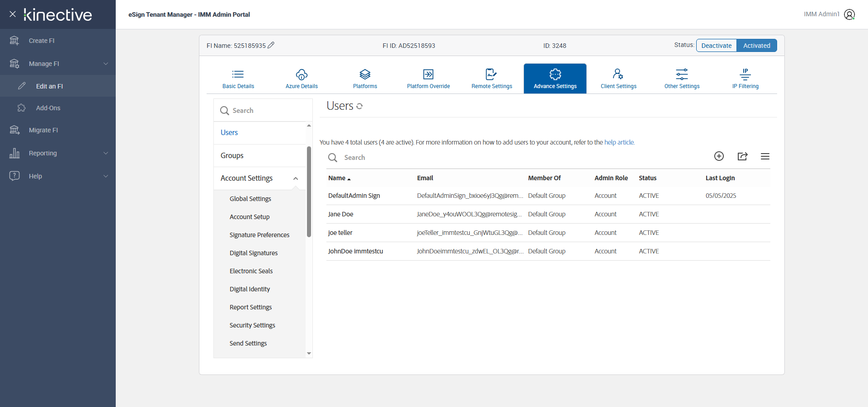The height and width of the screenshot is (407, 868).
Task: Collapse the Account Settings section
Action: (x=296, y=178)
